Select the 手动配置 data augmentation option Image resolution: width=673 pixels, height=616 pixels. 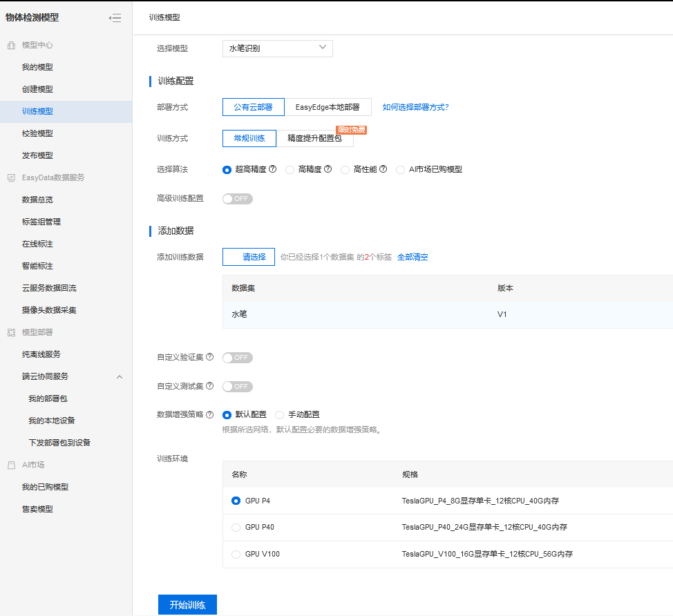[280, 414]
